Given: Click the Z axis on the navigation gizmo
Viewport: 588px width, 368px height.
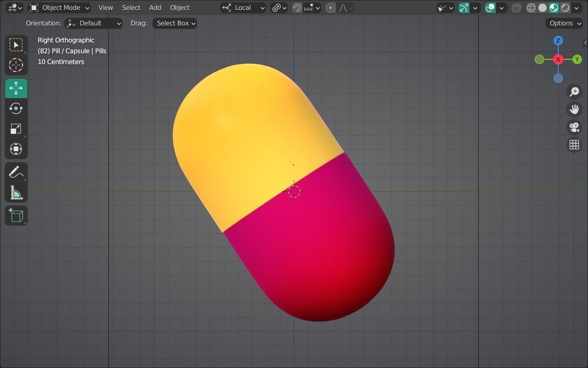Looking at the screenshot, I should tap(558, 41).
